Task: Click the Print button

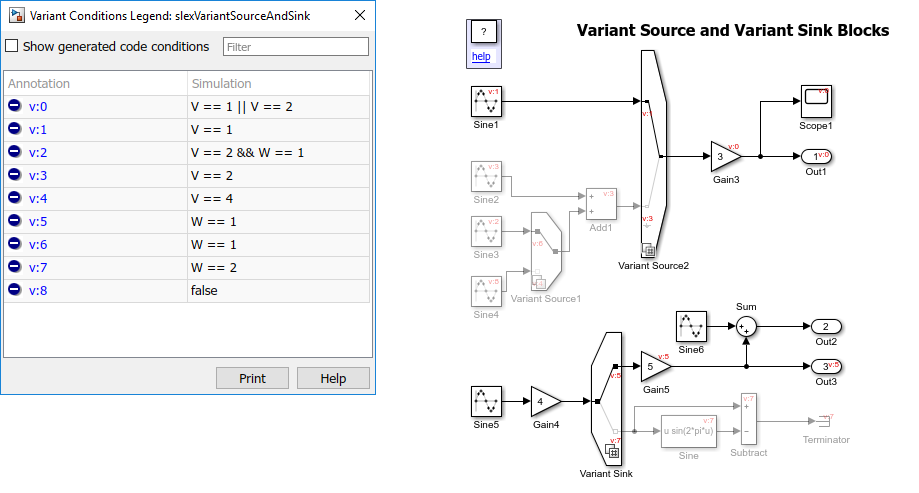Action: coord(252,378)
